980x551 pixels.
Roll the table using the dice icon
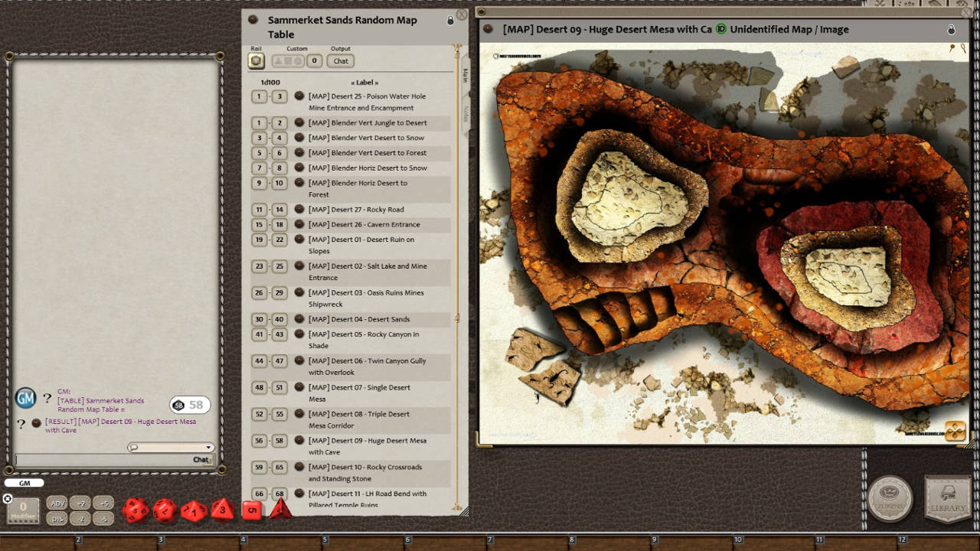[x=256, y=60]
